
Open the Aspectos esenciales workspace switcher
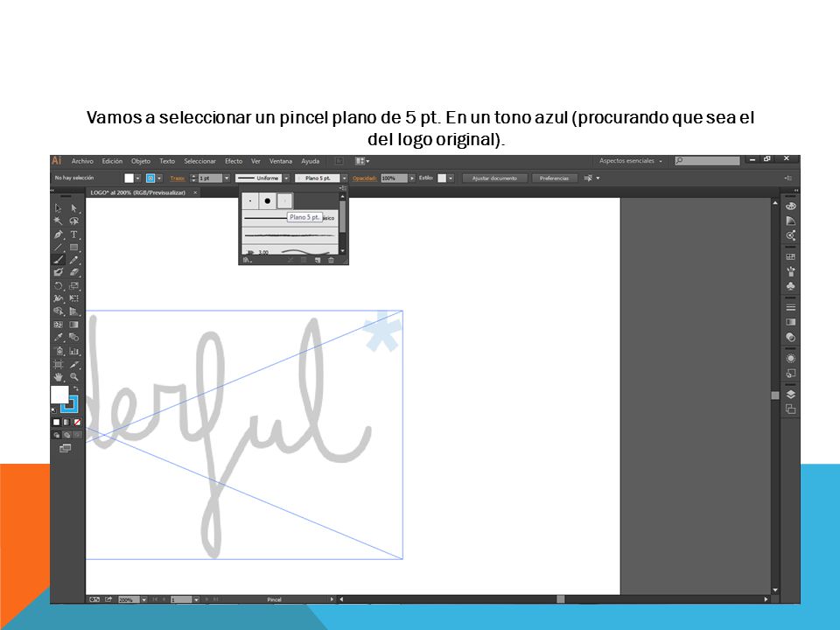coord(631,161)
